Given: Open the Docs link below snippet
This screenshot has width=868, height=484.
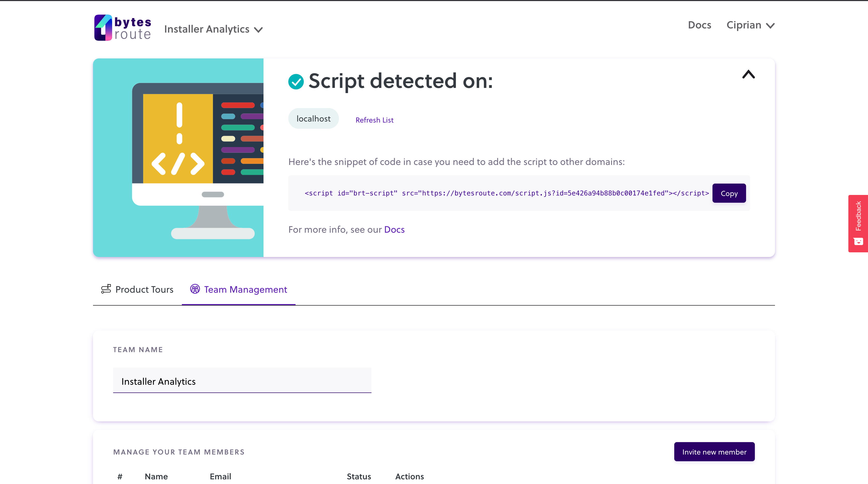Looking at the screenshot, I should 394,229.
